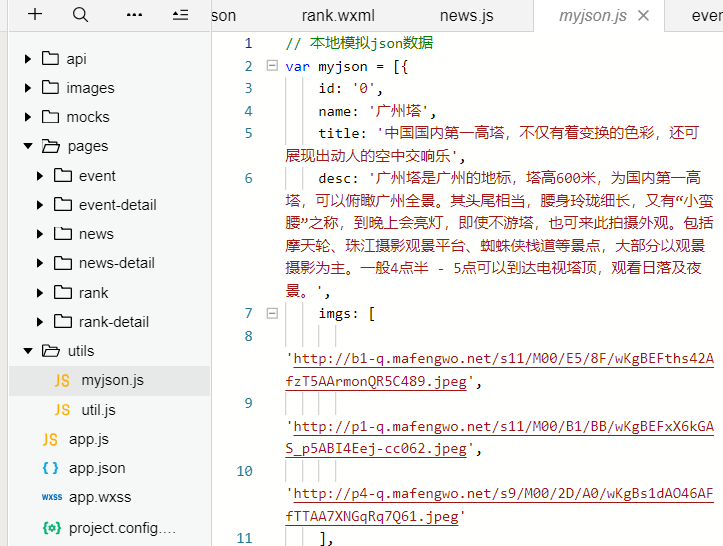Expand the rank-detail folder arrow
The width and height of the screenshot is (723, 546).
point(40,322)
